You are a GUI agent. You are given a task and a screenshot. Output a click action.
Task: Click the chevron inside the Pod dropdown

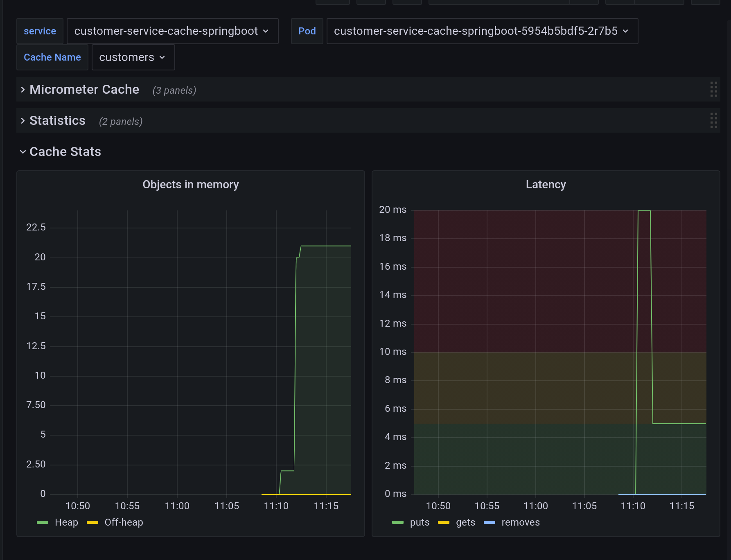pyautogui.click(x=625, y=31)
